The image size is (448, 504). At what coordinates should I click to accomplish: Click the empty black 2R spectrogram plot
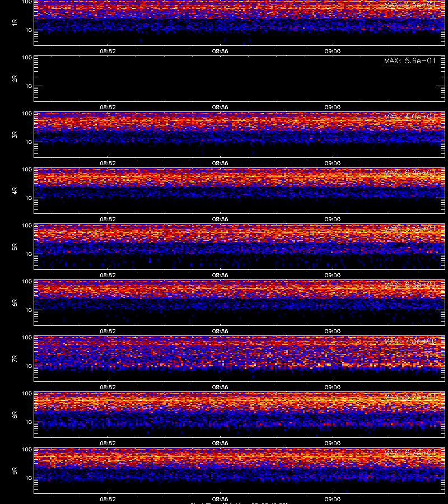pos(240,79)
